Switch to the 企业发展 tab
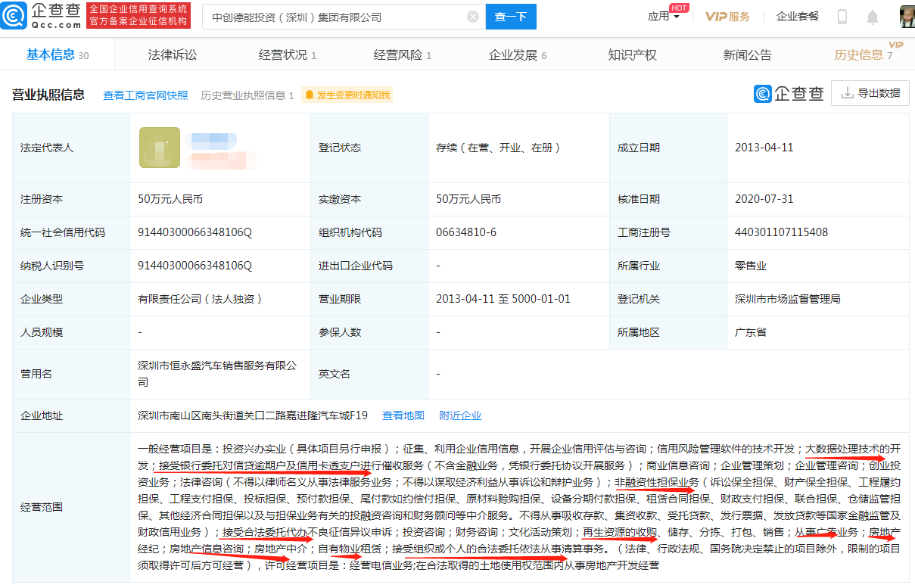The width and height of the screenshot is (915, 588). click(518, 54)
